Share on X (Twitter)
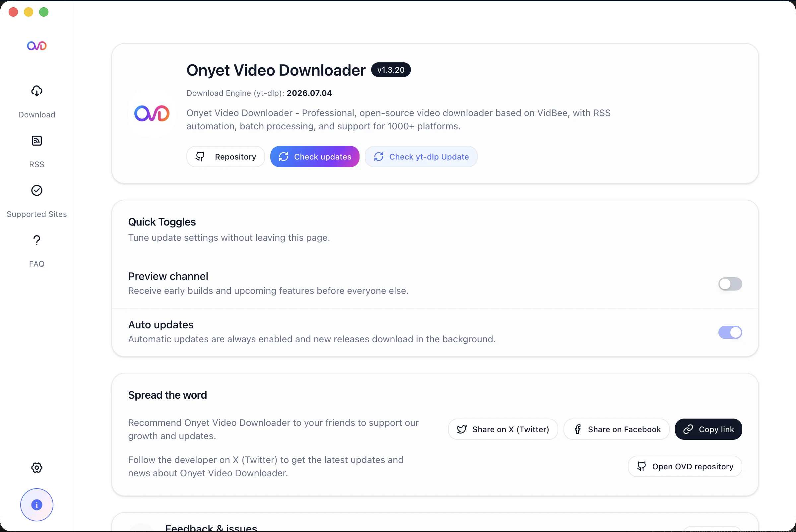The image size is (796, 532). tap(503, 429)
